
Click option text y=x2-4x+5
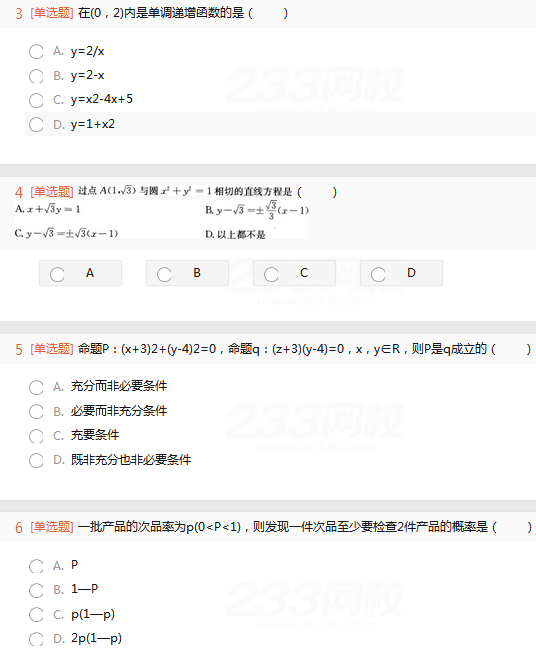pos(102,99)
